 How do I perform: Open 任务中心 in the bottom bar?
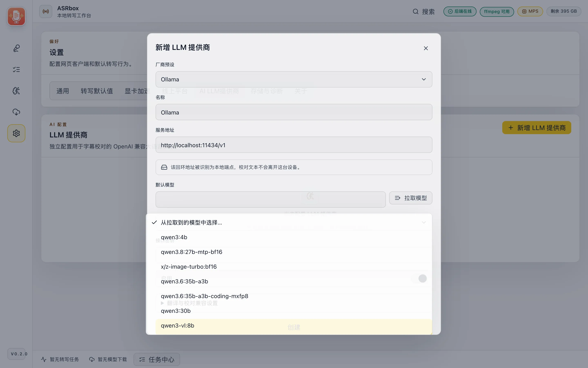(x=157, y=359)
